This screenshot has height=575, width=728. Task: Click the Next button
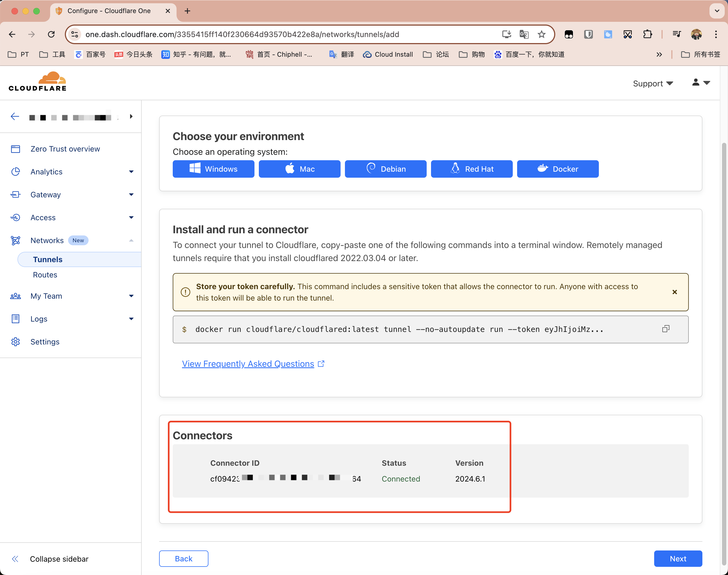click(x=678, y=559)
